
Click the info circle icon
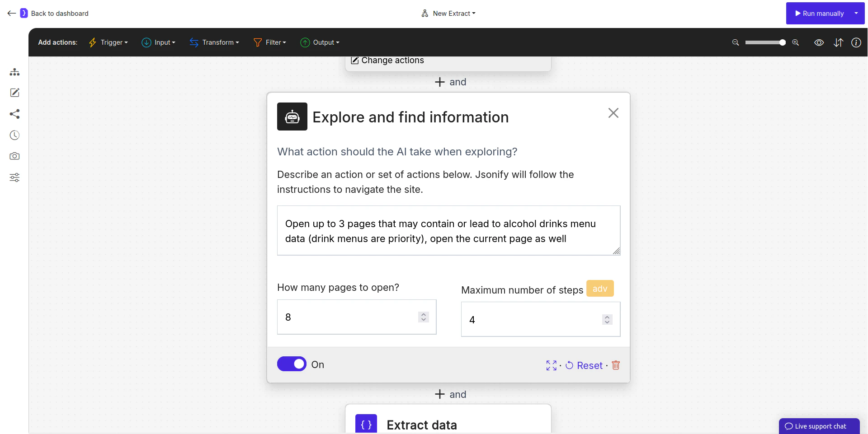[x=856, y=42]
